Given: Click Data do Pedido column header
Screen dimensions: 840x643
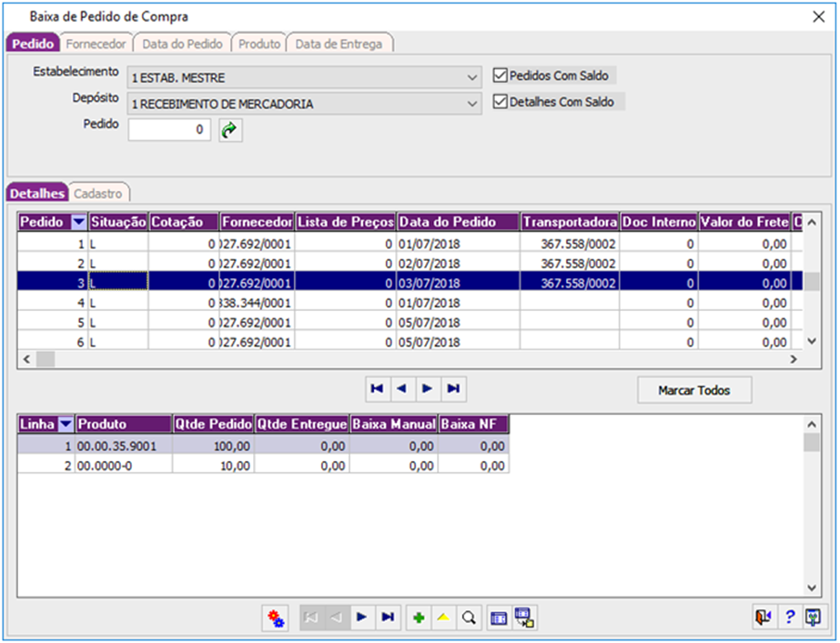Looking at the screenshot, I should pos(459,222).
